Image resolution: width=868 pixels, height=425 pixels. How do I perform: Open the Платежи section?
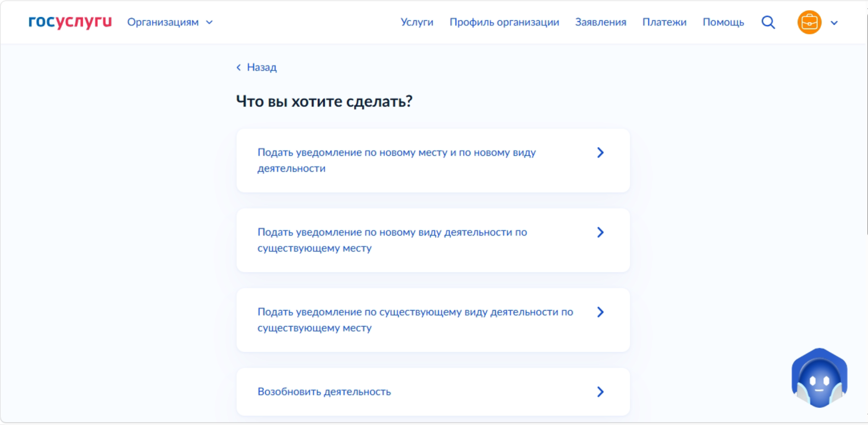[x=664, y=22]
